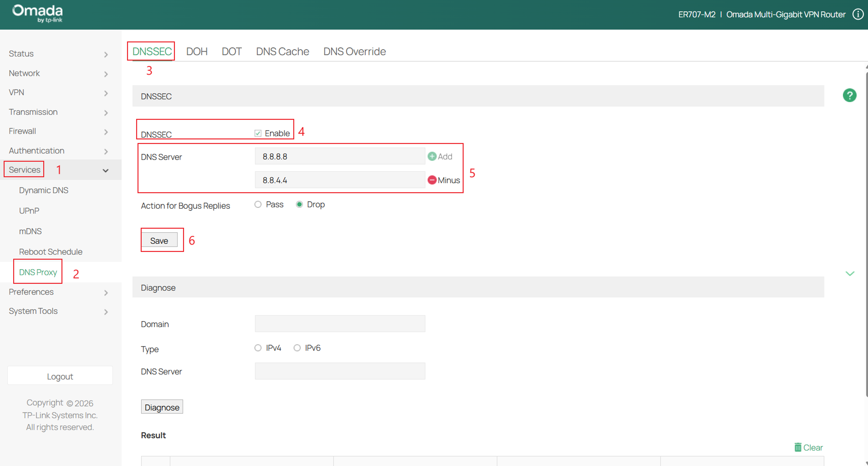Click the green Add plus icon
Viewport: 868px width, 466px height.
pyautogui.click(x=432, y=157)
